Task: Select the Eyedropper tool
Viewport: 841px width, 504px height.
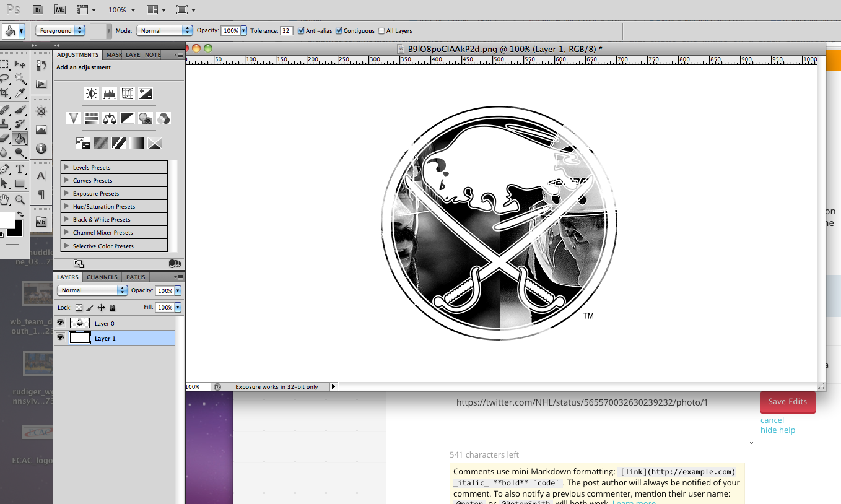Action: 20,93
